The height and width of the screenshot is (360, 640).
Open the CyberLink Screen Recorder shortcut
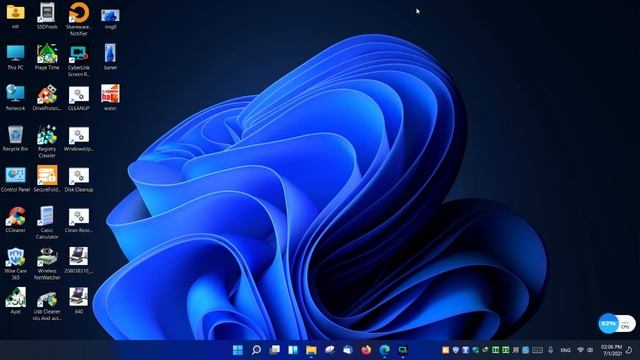click(79, 60)
